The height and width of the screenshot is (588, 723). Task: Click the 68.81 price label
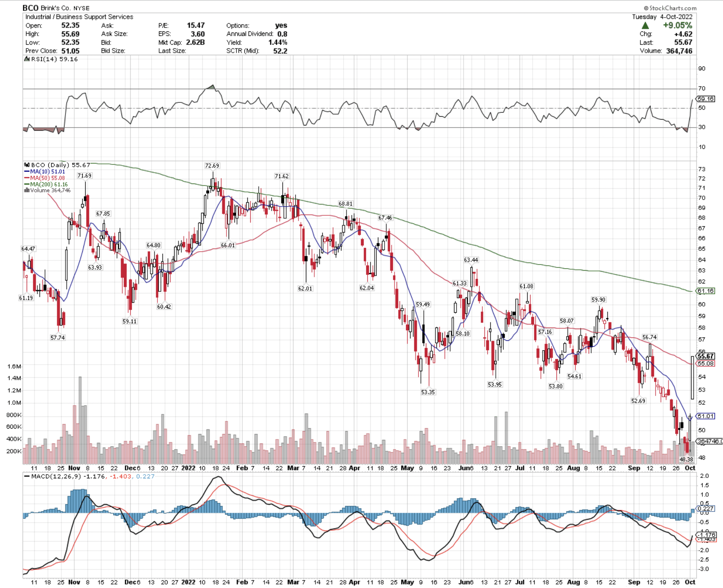coord(345,204)
